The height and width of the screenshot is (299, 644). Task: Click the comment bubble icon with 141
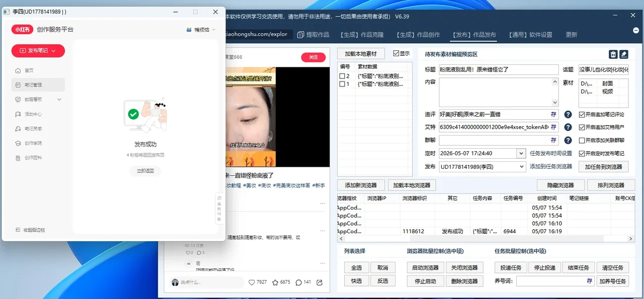[x=298, y=282]
